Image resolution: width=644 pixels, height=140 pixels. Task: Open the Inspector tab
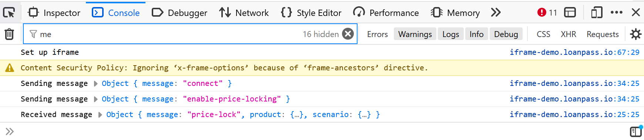tap(54, 13)
